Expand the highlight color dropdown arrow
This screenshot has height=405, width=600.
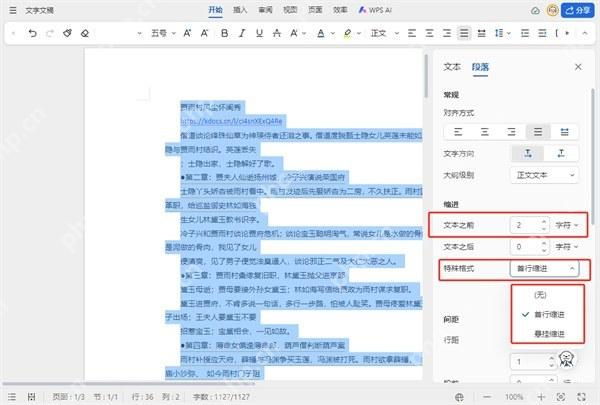(359, 33)
